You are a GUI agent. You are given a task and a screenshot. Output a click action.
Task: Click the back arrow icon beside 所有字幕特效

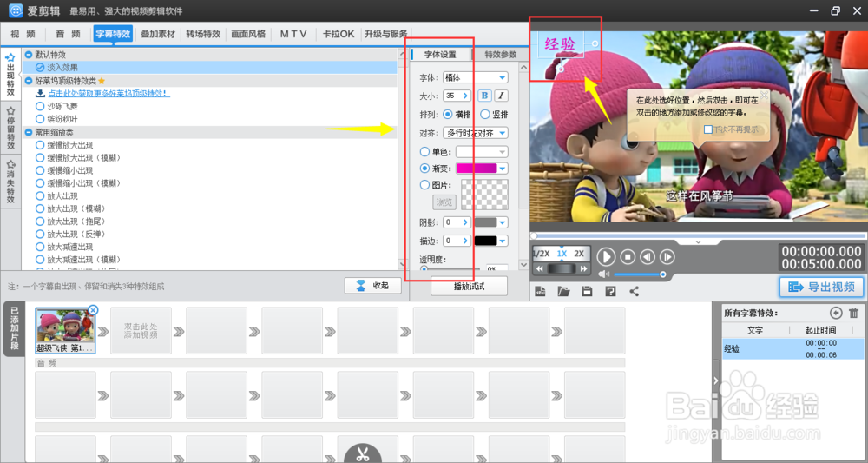point(836,313)
